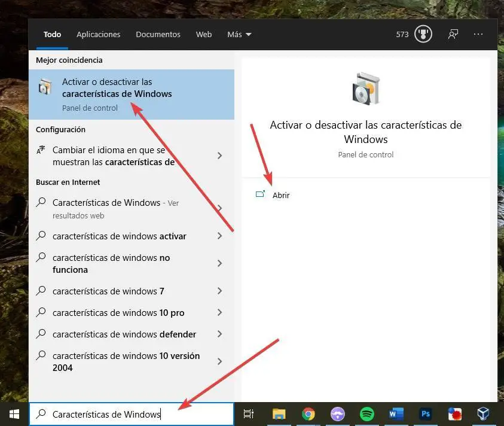
Task: Click the language icon beside Cambiar el idioma
Action: [x=41, y=150]
